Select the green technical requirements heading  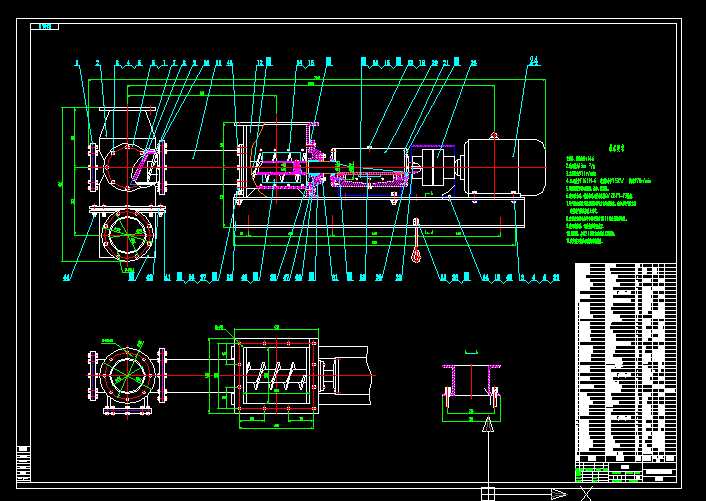[616, 148]
